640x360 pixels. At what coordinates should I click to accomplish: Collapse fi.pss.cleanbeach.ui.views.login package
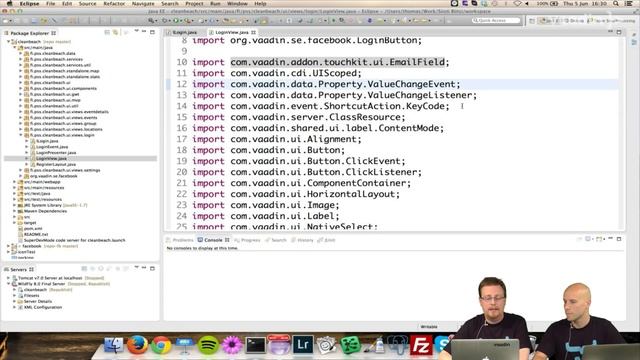tap(20, 135)
